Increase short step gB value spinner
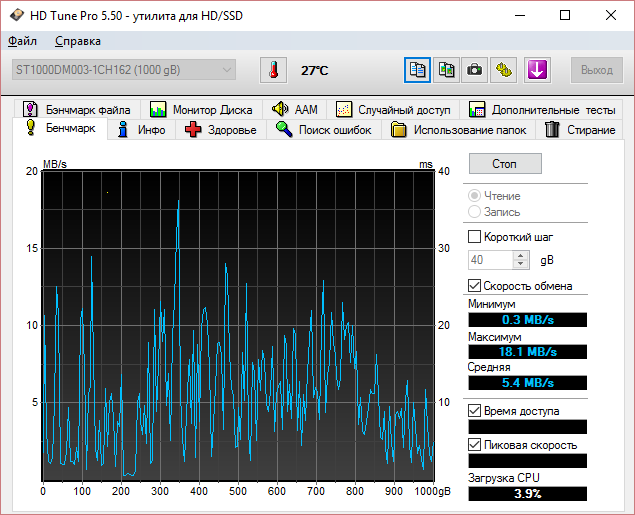635x515 pixels. pos(520,255)
